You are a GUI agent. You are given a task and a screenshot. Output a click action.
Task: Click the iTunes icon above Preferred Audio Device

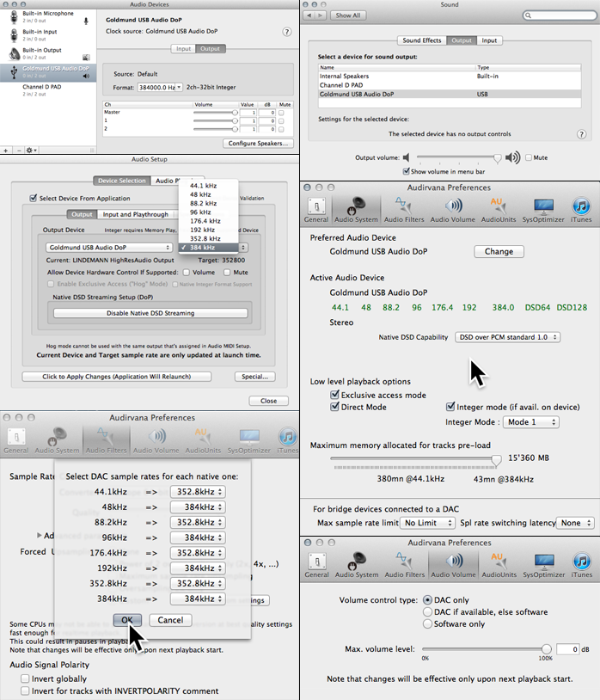pyautogui.click(x=582, y=209)
